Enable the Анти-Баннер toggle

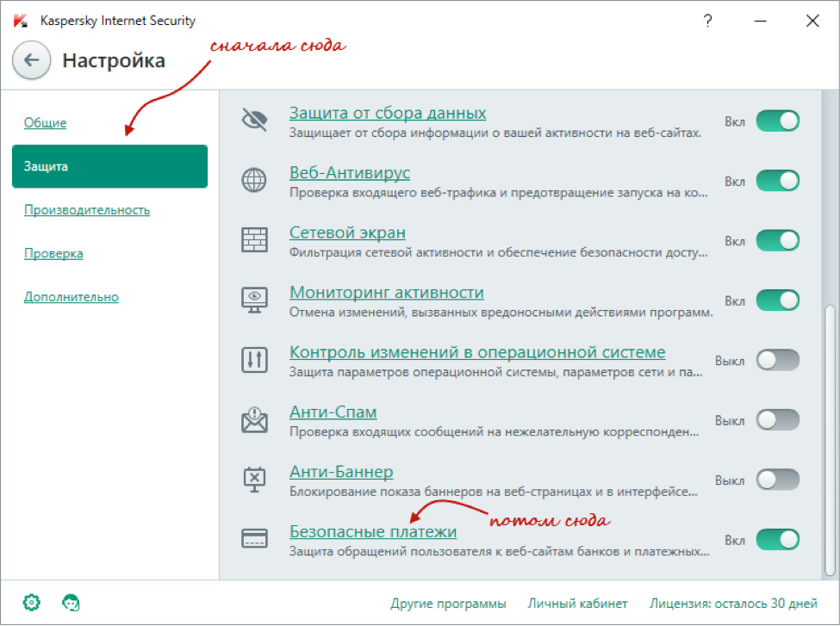tap(778, 480)
